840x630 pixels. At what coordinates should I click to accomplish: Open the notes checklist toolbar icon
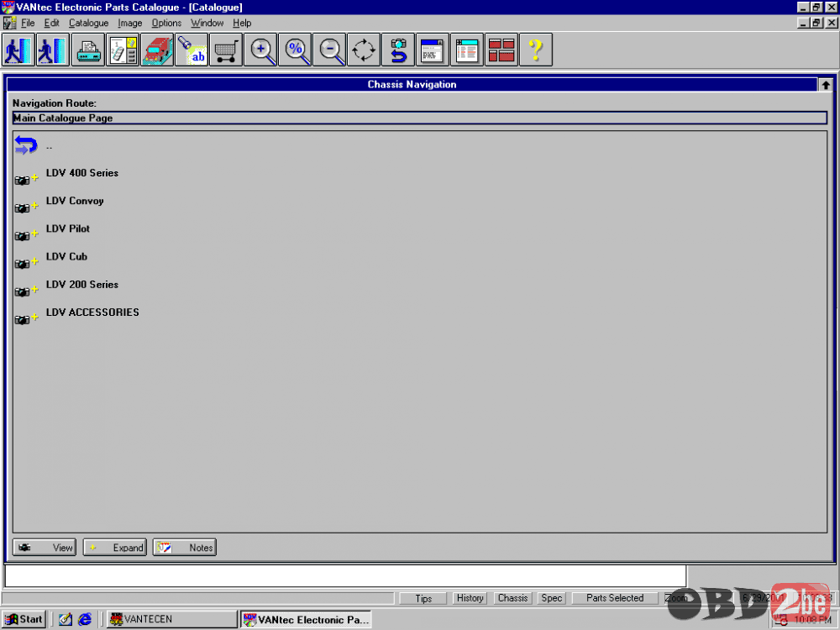(123, 50)
